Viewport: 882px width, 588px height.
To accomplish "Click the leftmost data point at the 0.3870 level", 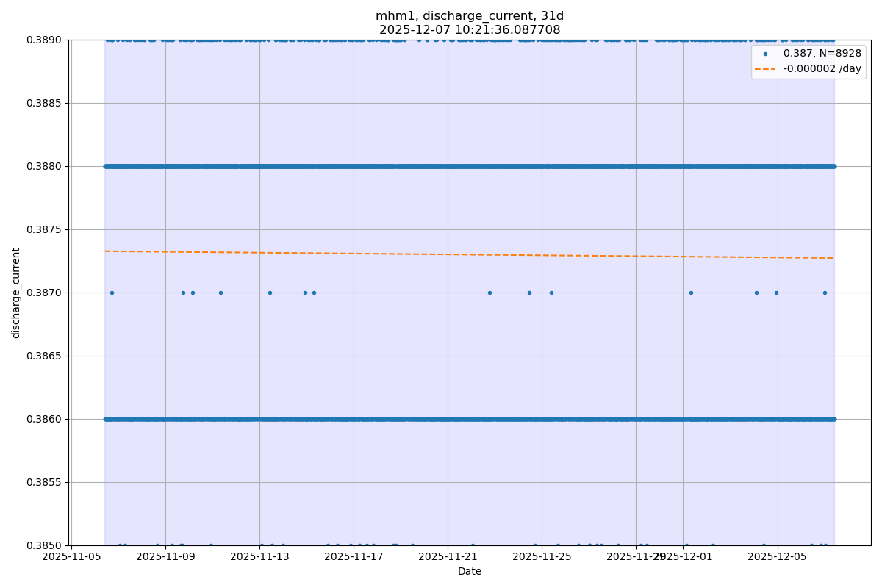I will coord(112,293).
